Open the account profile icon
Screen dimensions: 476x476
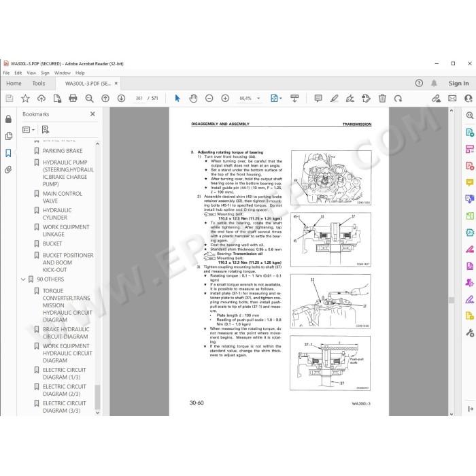pos(469,99)
